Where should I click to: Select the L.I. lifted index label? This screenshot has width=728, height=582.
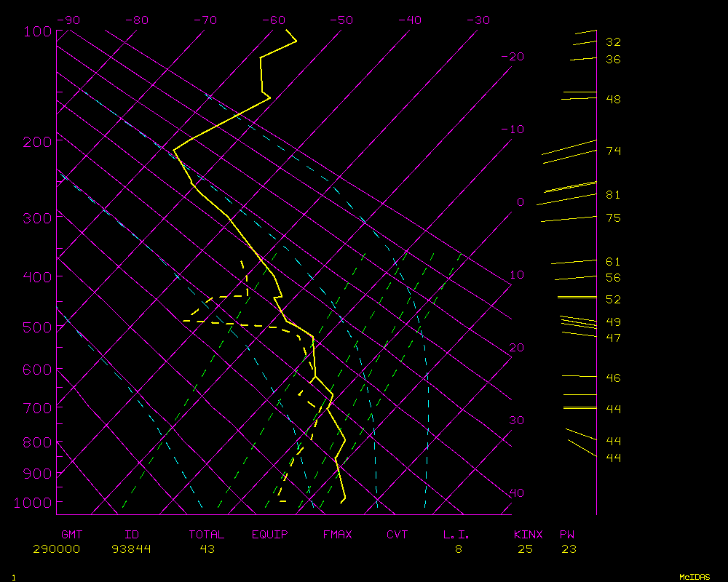point(456,535)
